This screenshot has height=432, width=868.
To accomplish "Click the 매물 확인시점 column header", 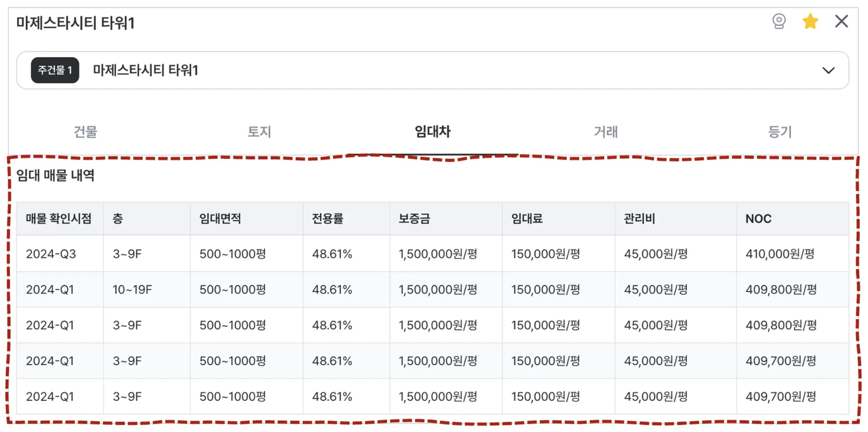I will click(x=59, y=219).
